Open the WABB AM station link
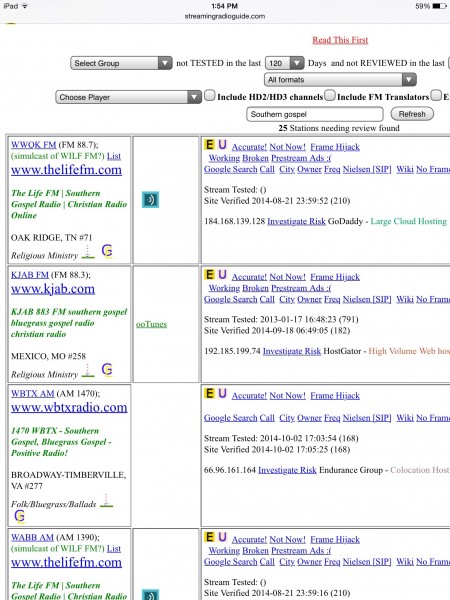This screenshot has width=450, height=600. (32, 537)
